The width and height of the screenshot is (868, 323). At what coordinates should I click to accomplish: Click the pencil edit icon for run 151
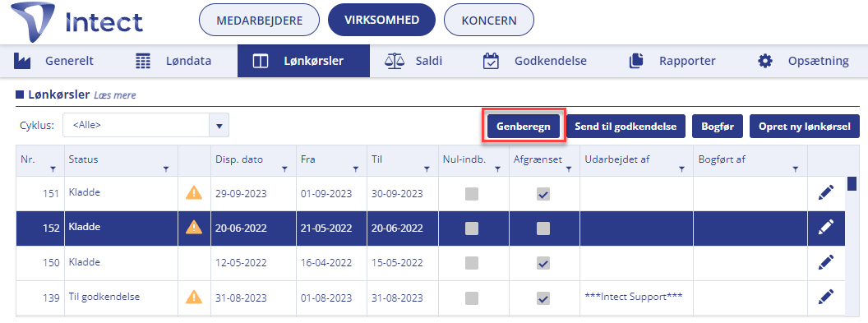(825, 193)
